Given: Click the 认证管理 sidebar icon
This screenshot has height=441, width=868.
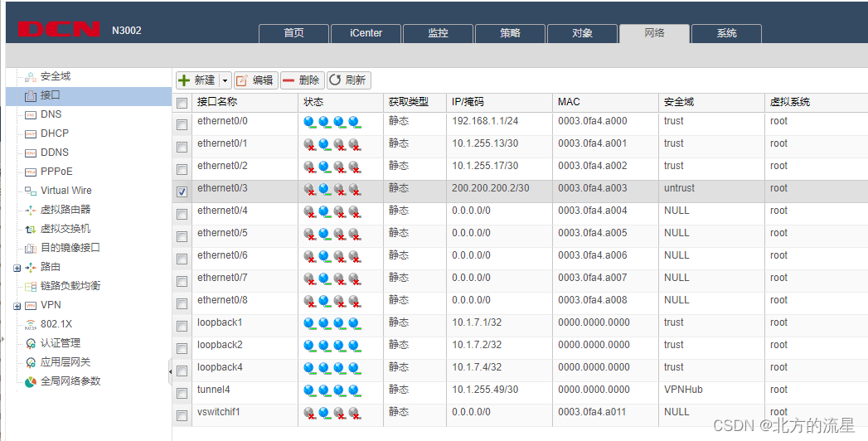Looking at the screenshot, I should coord(31,343).
